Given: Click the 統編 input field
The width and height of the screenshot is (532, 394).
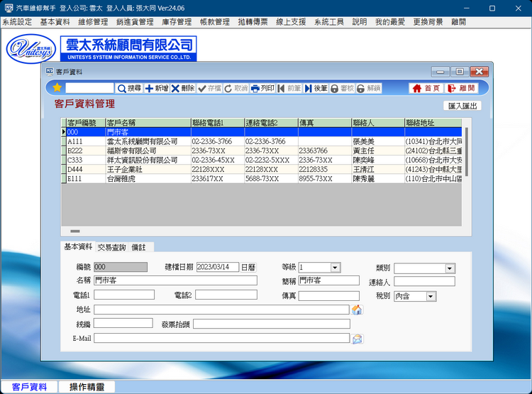Looking at the screenshot, I should coord(123,323).
